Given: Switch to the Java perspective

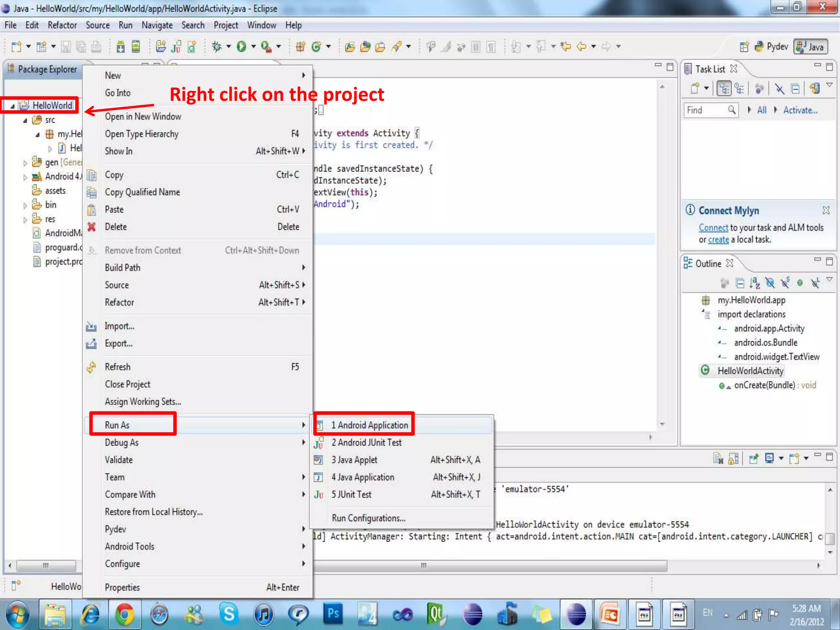Looking at the screenshot, I should (x=811, y=47).
